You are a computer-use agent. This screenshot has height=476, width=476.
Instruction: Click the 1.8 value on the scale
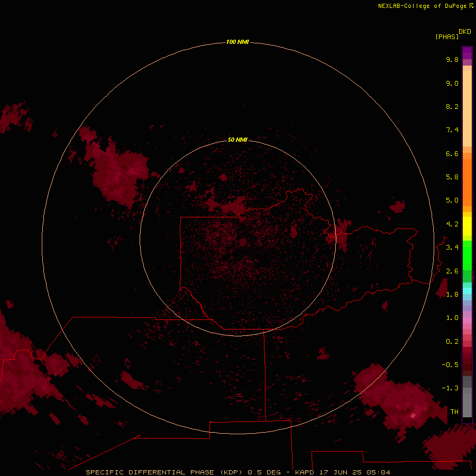(452, 295)
